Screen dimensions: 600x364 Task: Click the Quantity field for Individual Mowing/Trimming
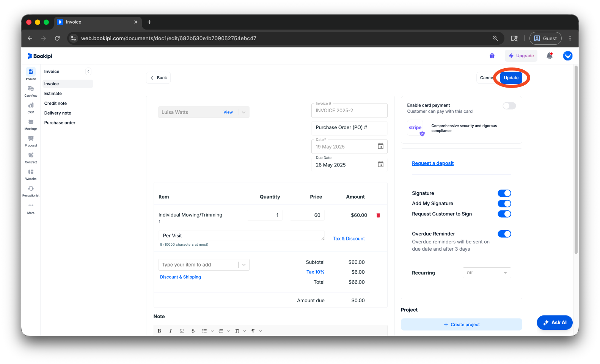[265, 215]
